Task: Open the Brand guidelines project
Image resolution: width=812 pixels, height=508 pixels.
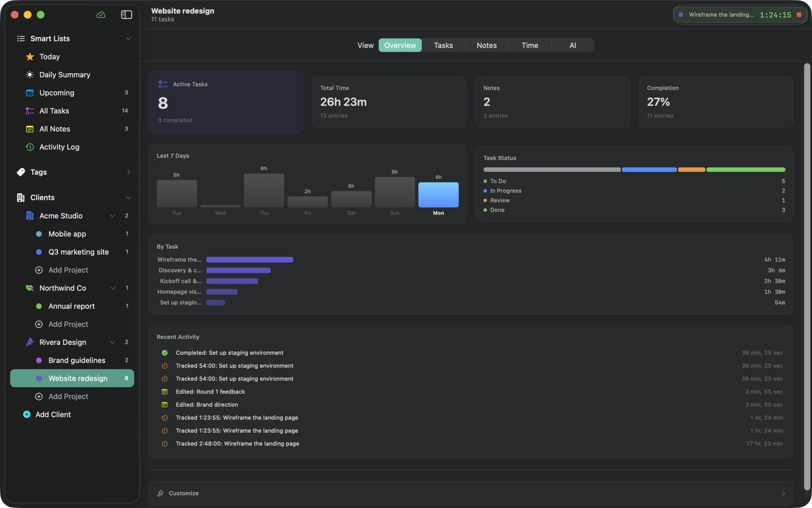Action: tap(72, 360)
